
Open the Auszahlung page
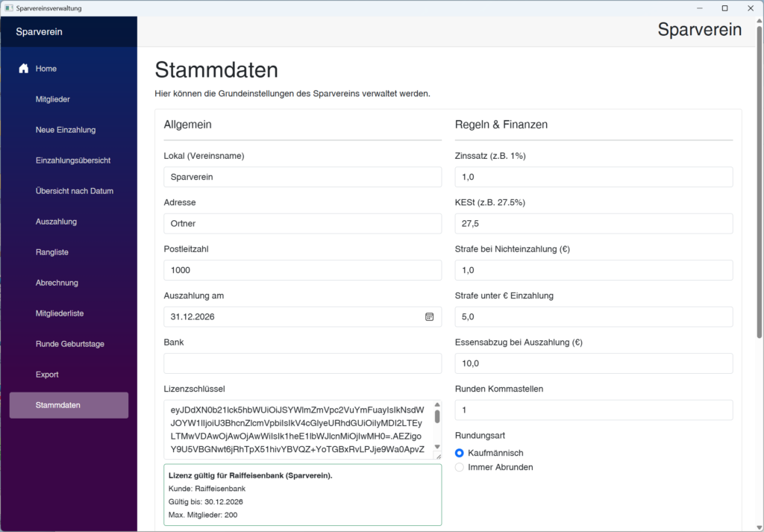pyautogui.click(x=56, y=222)
